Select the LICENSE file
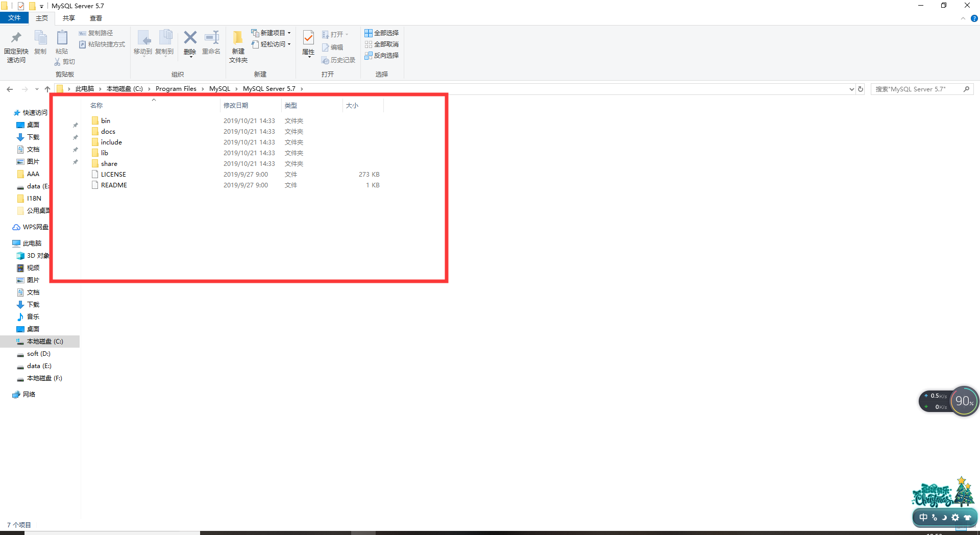 coord(113,175)
